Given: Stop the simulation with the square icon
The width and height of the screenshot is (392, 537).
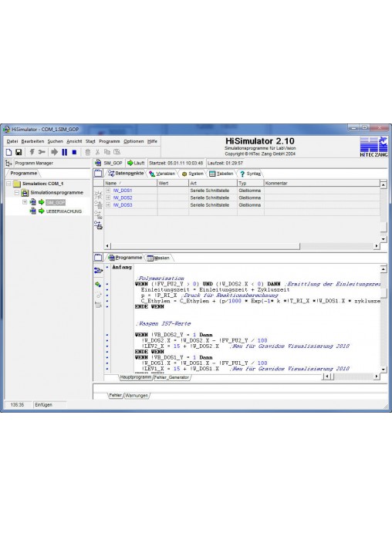Looking at the screenshot, I should 74,152.
